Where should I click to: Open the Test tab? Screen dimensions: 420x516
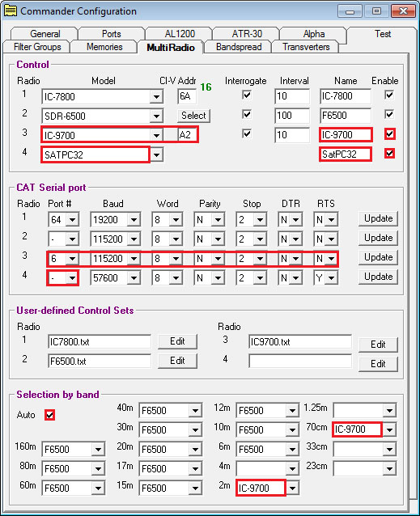tap(383, 34)
